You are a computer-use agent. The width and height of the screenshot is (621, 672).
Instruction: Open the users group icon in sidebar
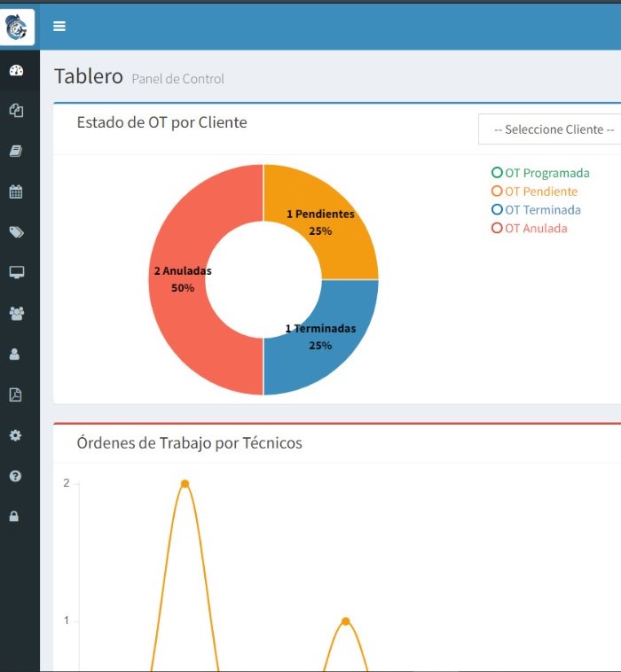tap(16, 313)
